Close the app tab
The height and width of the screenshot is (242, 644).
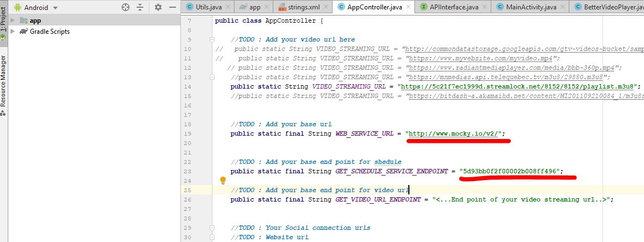point(267,7)
